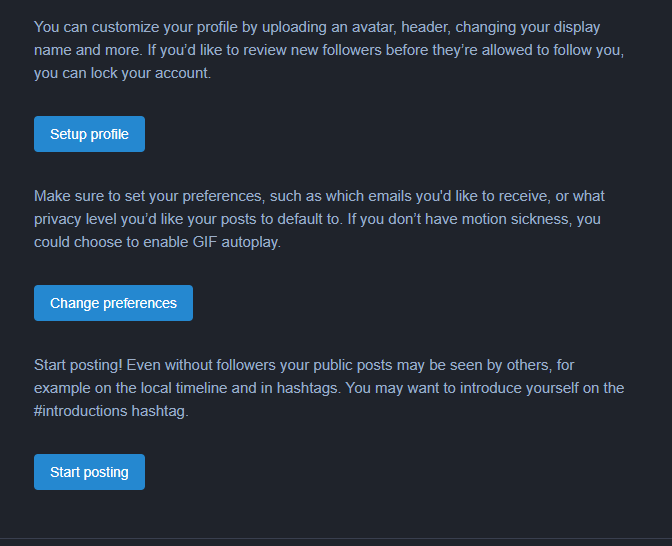The image size is (672, 546).
Task: Click the words 'GIF autoplay'
Action: 234,241
